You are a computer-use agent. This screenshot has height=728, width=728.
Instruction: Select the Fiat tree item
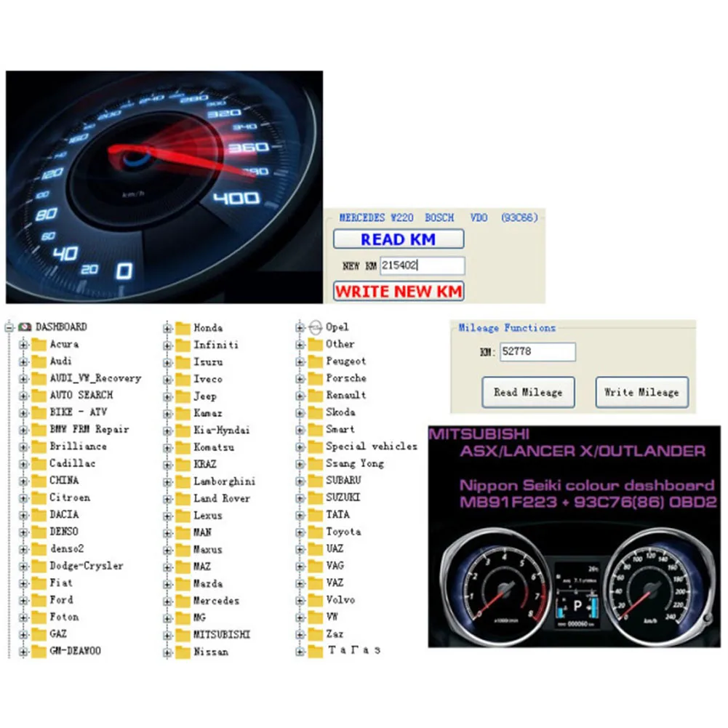coord(61,583)
